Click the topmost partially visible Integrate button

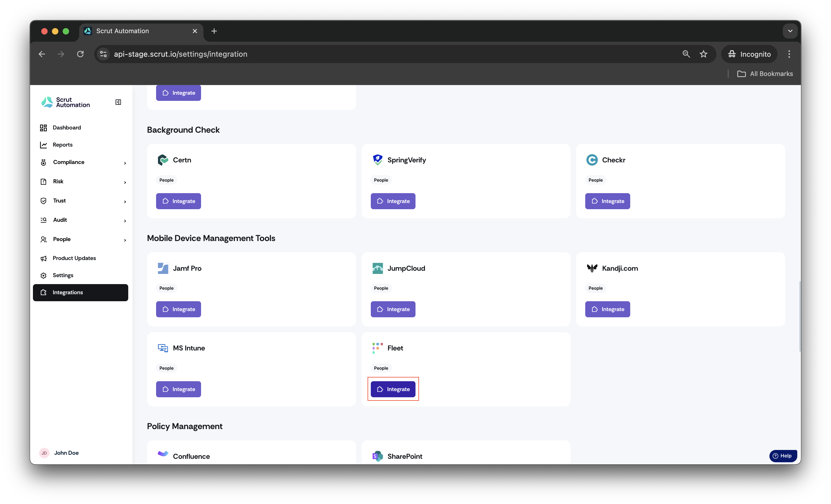click(178, 93)
